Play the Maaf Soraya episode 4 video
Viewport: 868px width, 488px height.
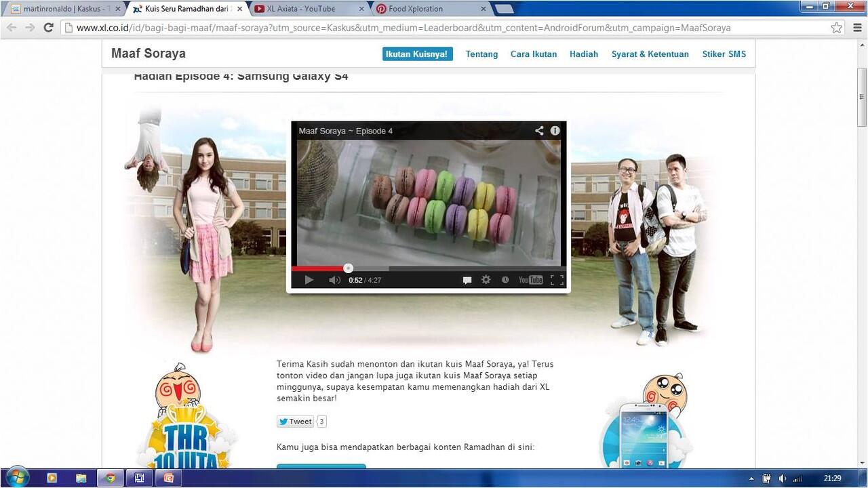pyautogui.click(x=309, y=279)
